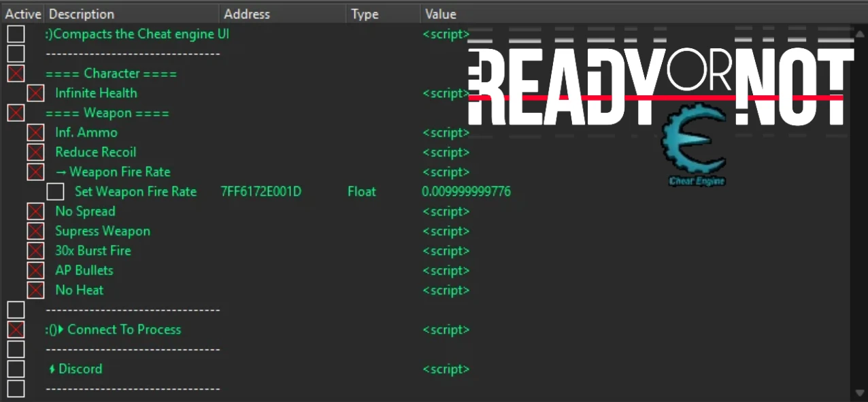The width and height of the screenshot is (868, 402).
Task: Select the '30x Burst Fire' entry
Action: pos(93,251)
